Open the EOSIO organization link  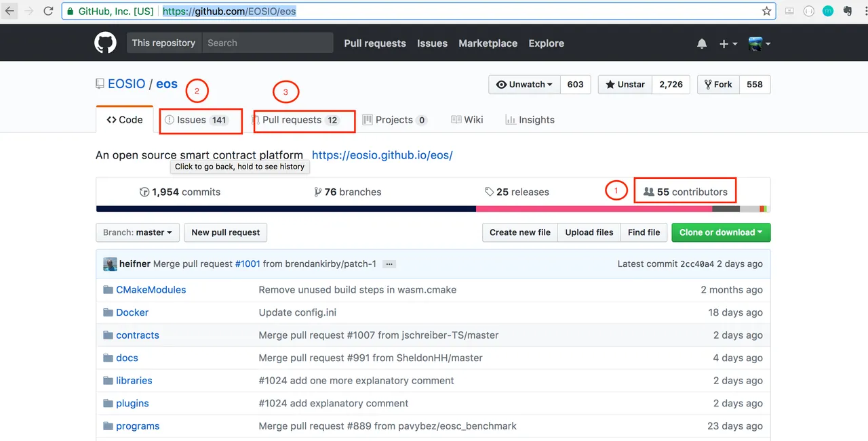(x=127, y=84)
